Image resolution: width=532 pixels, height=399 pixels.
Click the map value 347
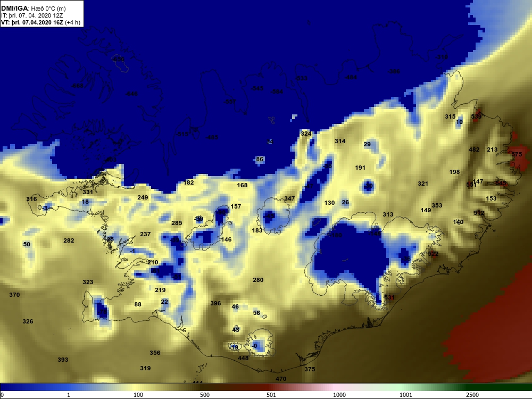tap(289, 198)
